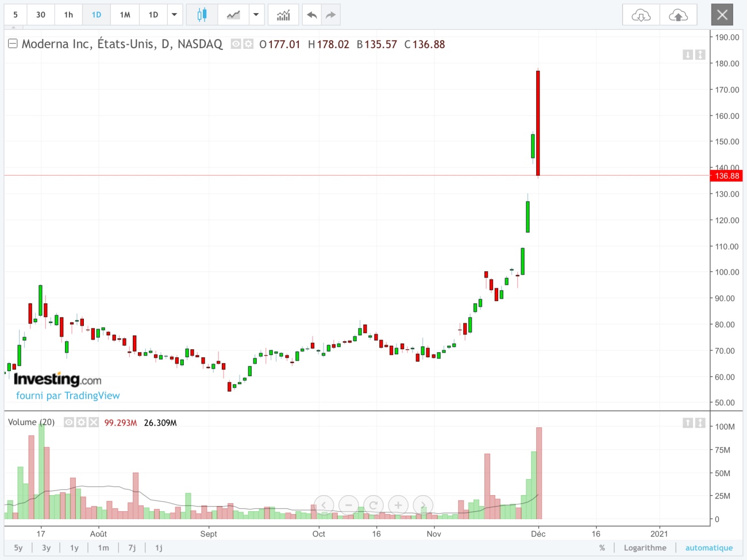Select the 7j date range

pos(132,548)
